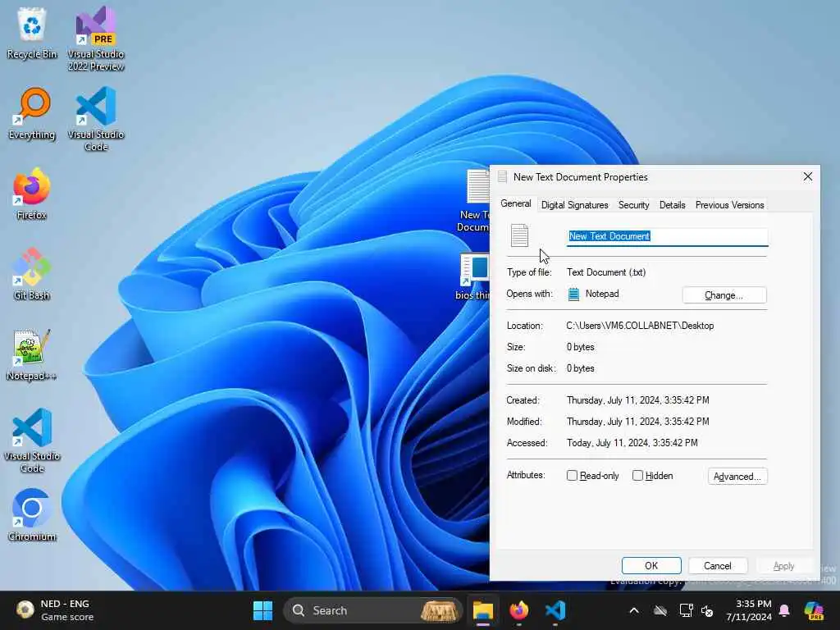
Task: Open File Explorer from the taskbar
Action: 482,610
